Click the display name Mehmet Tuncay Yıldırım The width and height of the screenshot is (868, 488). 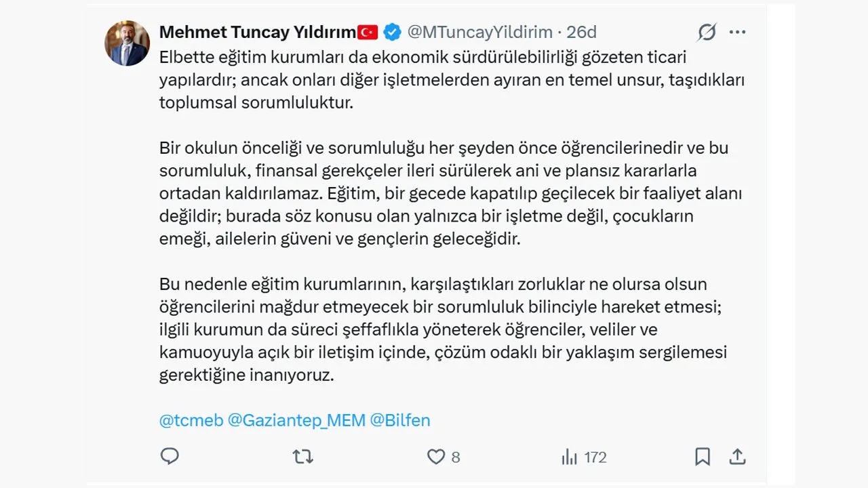(x=257, y=32)
